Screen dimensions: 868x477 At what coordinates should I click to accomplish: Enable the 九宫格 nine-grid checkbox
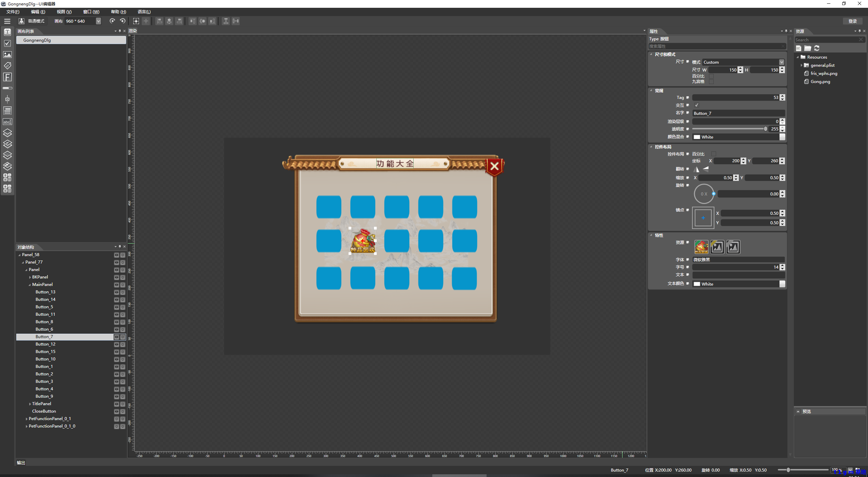711,82
